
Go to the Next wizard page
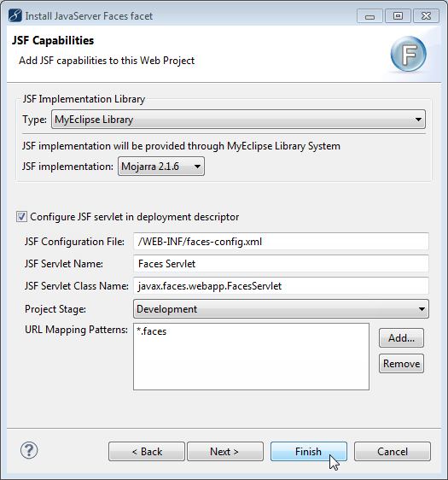(x=225, y=452)
